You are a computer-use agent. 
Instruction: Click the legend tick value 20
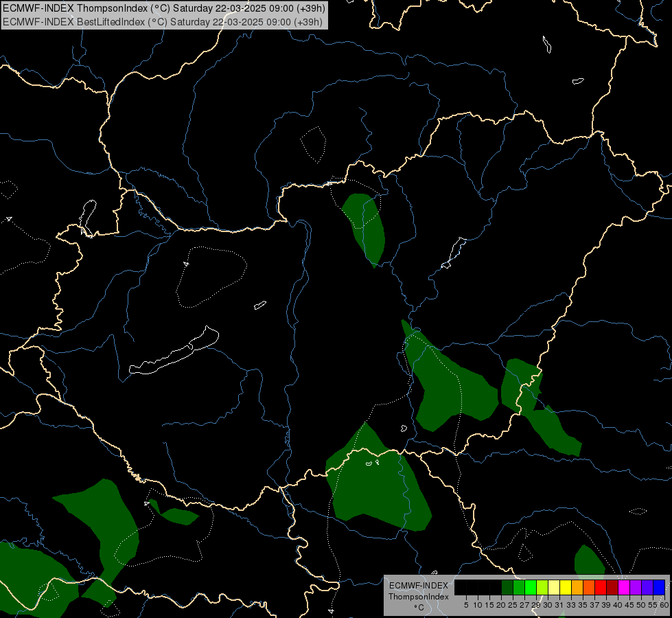[501, 605]
